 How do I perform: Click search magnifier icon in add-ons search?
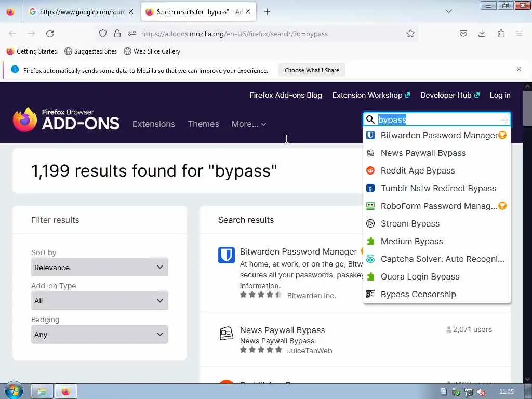click(370, 119)
